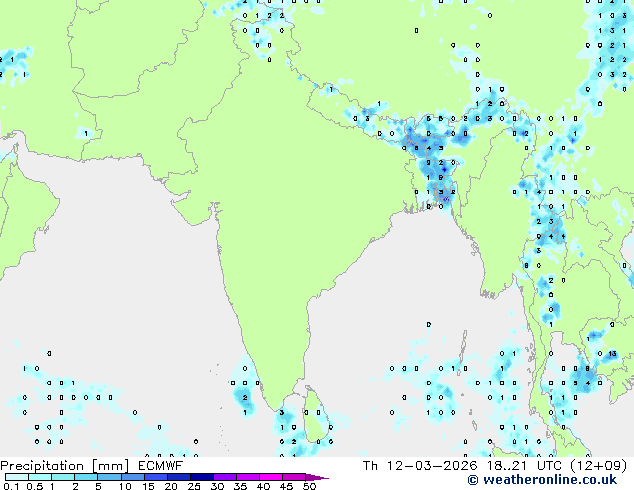Click the 45–50 mm legend swatch
The image size is (634, 490).
(294, 477)
